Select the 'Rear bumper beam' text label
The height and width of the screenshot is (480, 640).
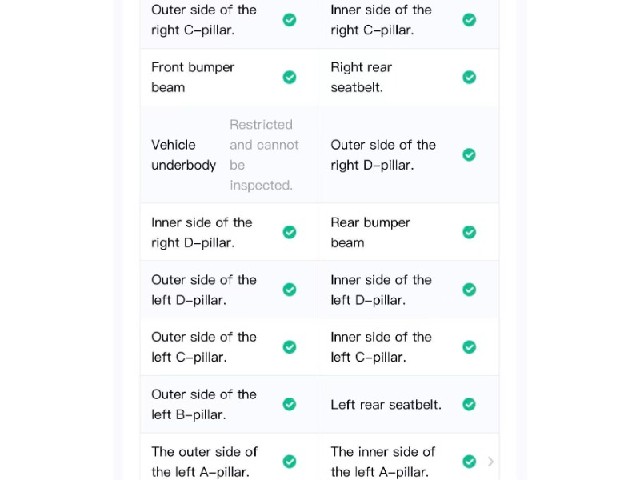[x=370, y=233]
